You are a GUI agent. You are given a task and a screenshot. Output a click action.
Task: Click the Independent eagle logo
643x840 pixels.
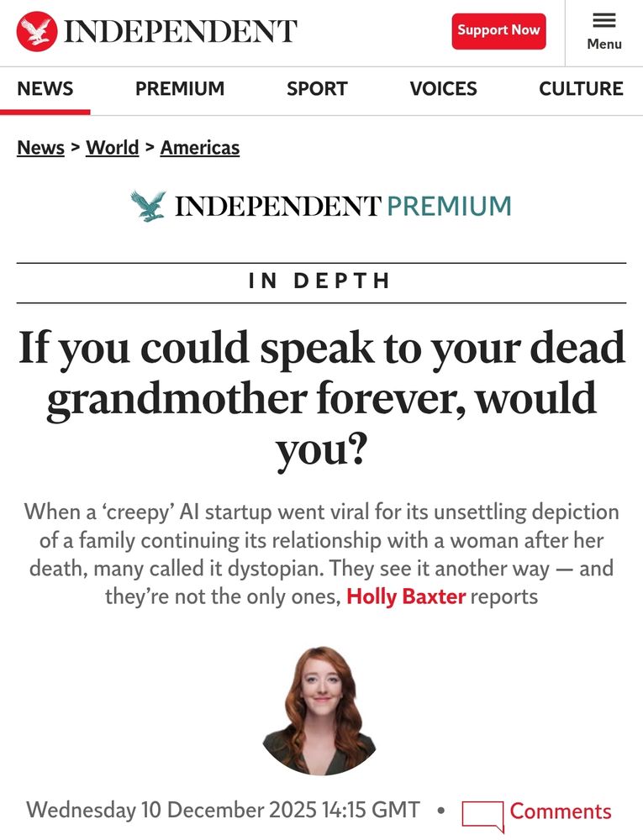(34, 29)
